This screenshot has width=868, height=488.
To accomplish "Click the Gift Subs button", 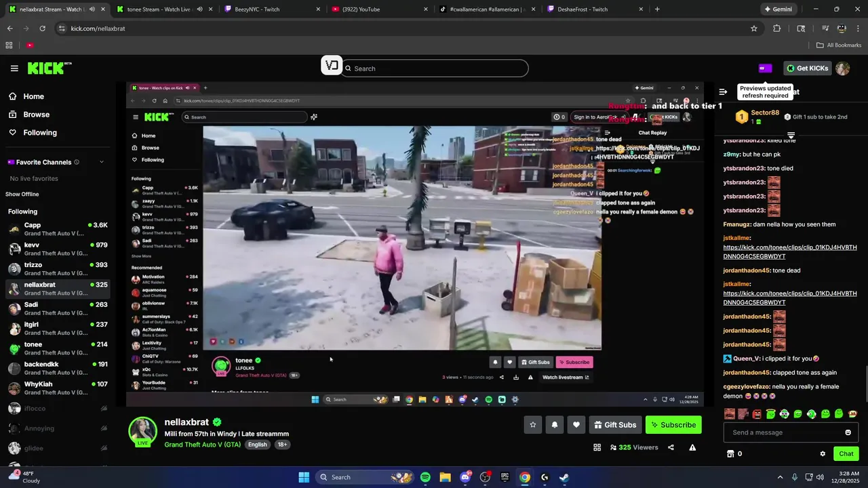I will (615, 425).
